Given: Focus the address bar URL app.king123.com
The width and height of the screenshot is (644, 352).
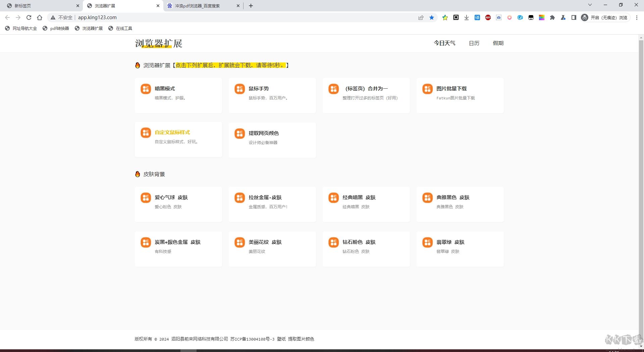Looking at the screenshot, I should (97, 17).
